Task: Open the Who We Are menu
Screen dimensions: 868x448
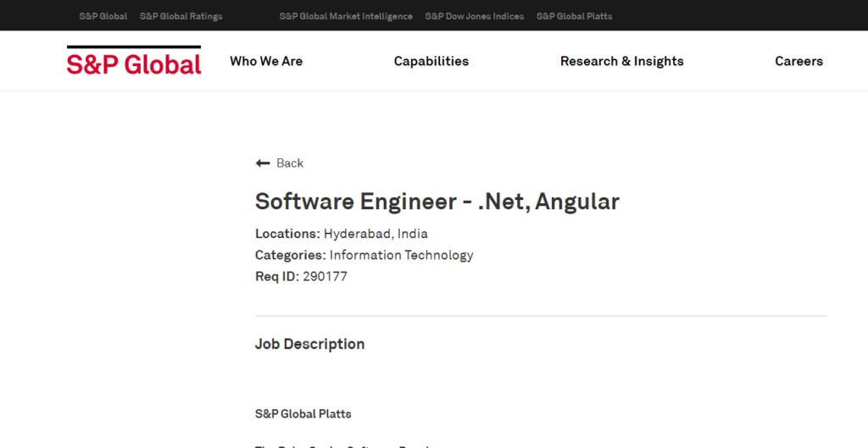Action: (266, 61)
